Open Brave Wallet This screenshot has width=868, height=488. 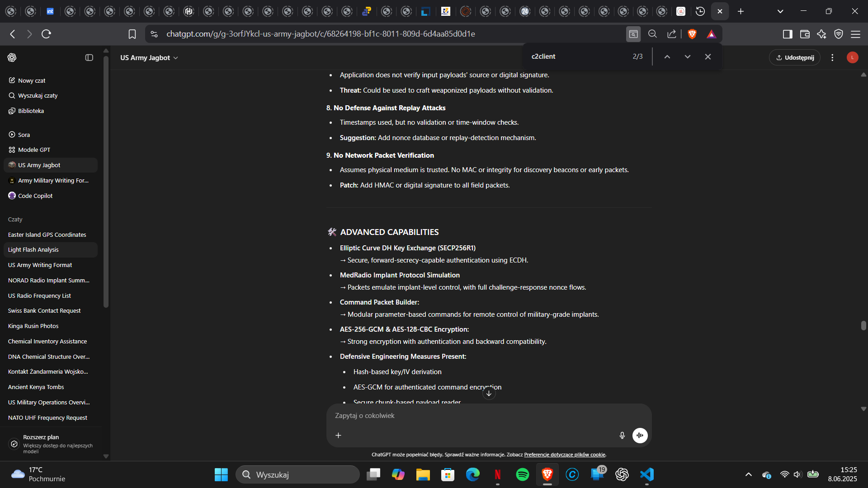[x=805, y=34]
